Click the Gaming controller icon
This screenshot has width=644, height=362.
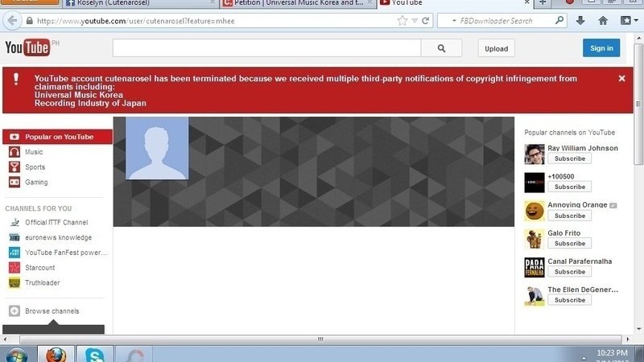14,182
